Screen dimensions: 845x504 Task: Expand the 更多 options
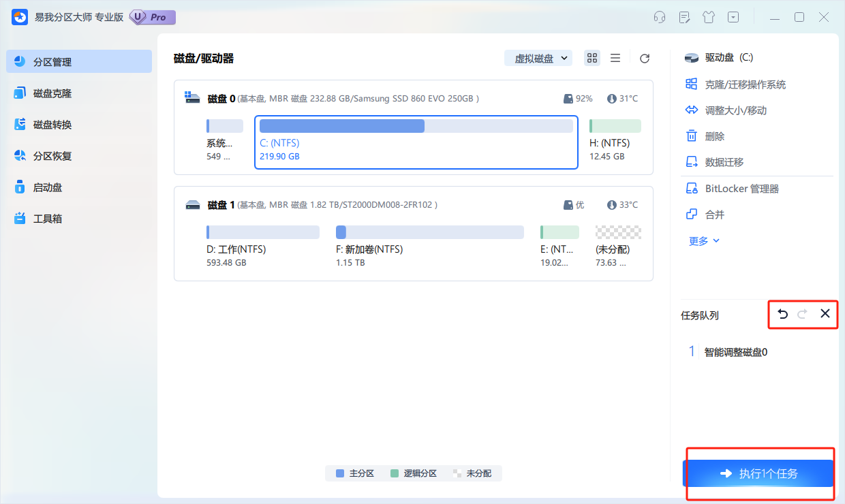705,240
